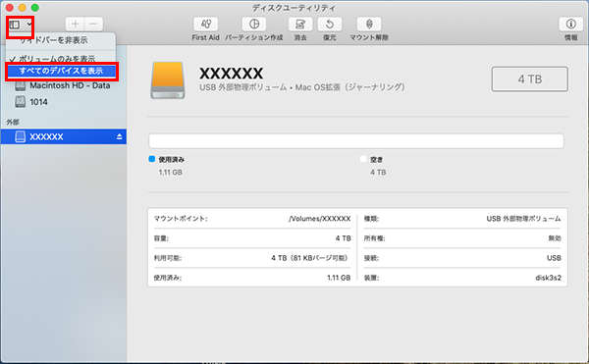The height and width of the screenshot is (364, 589).
Task: Click the 消去 erase toolbar icon
Action: [300, 25]
